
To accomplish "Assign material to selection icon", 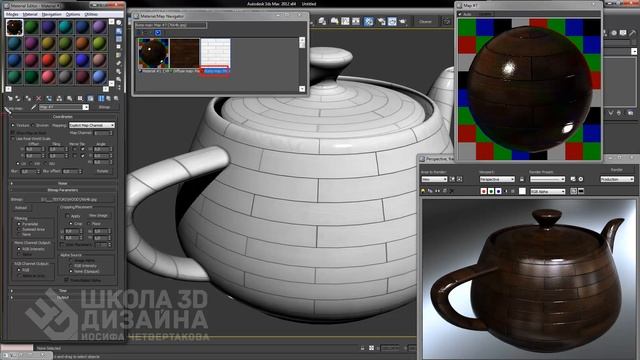I will (28, 98).
